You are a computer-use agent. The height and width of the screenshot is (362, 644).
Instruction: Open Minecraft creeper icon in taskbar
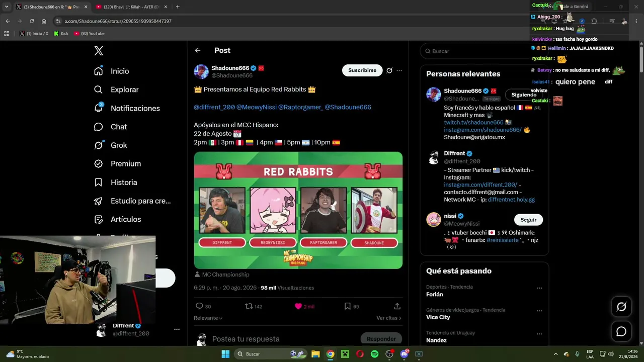(x=345, y=354)
